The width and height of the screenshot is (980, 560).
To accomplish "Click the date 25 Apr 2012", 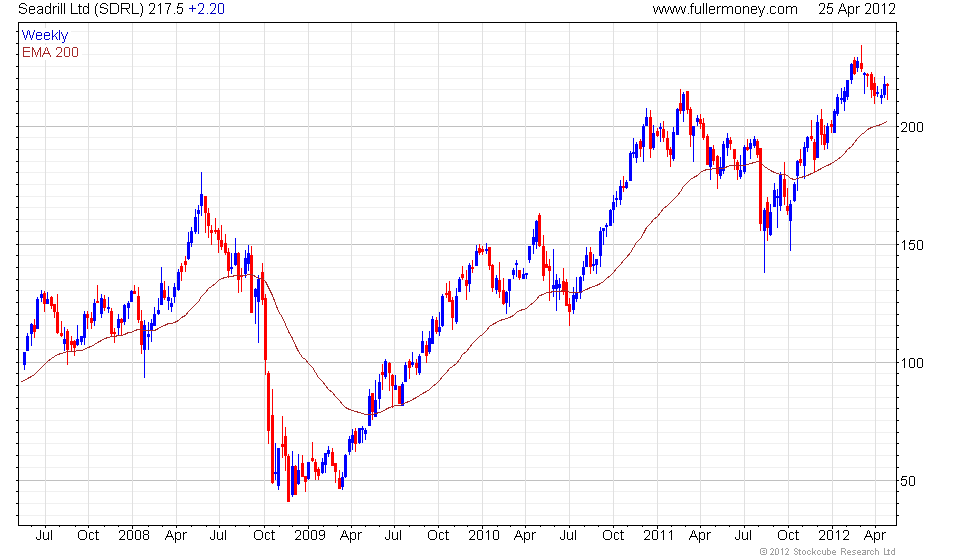I will click(x=857, y=9).
